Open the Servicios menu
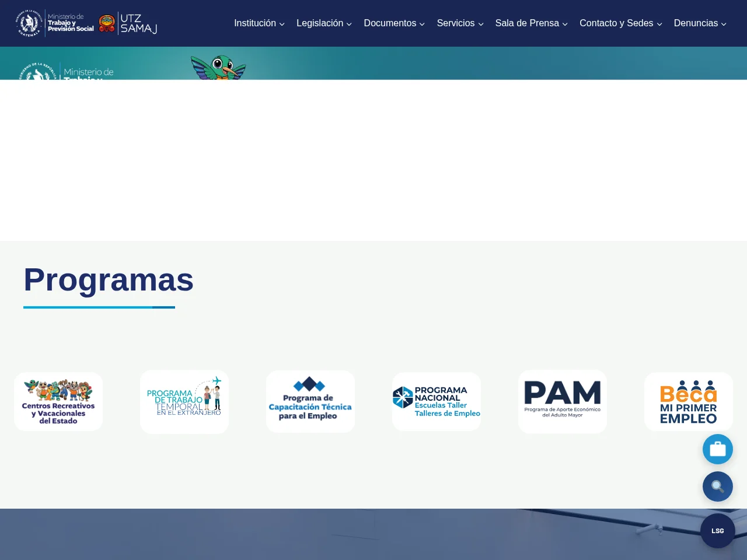747x560 pixels. (x=460, y=23)
